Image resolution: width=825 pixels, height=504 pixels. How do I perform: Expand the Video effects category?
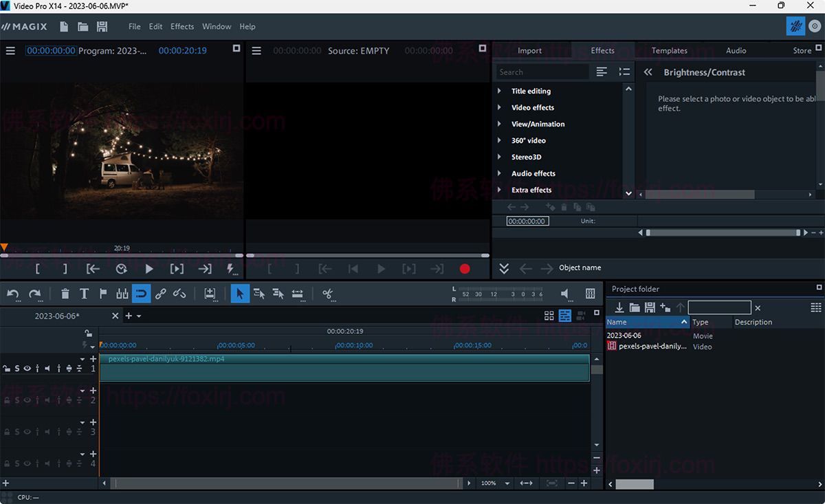533,107
